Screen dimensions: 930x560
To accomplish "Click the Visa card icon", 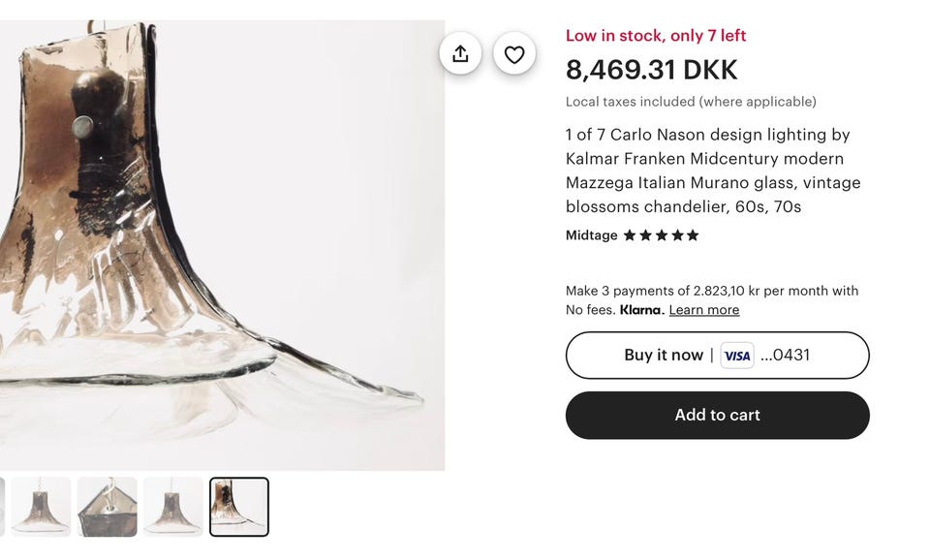I will 737,356.
